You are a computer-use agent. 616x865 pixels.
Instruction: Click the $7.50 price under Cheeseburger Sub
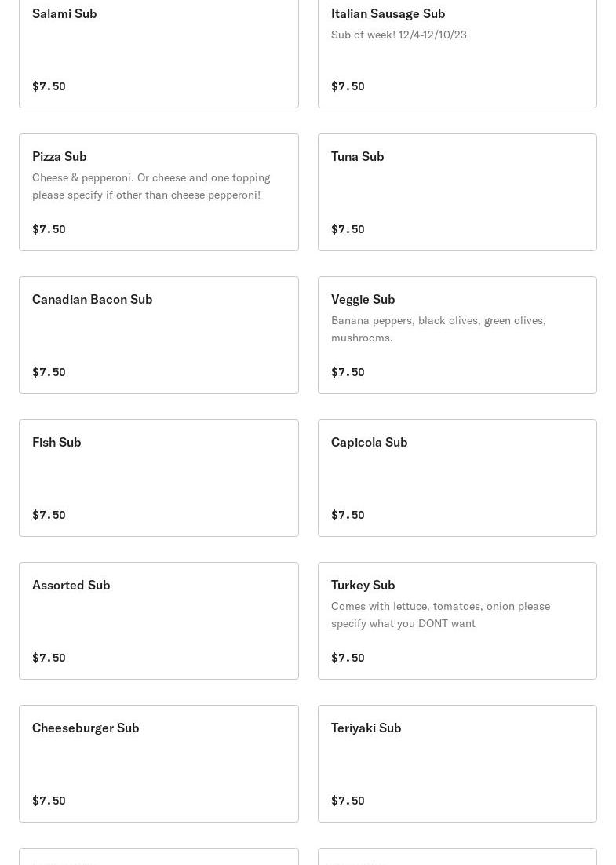click(x=49, y=801)
